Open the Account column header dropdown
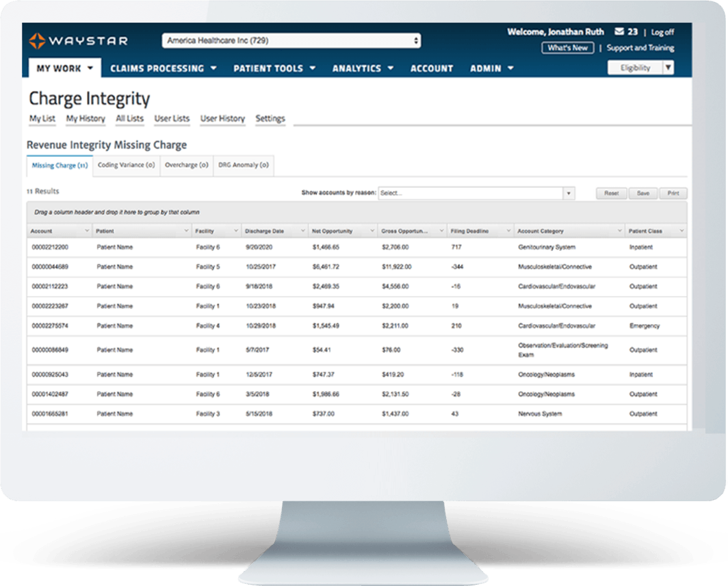The image size is (728, 586). coord(87,230)
